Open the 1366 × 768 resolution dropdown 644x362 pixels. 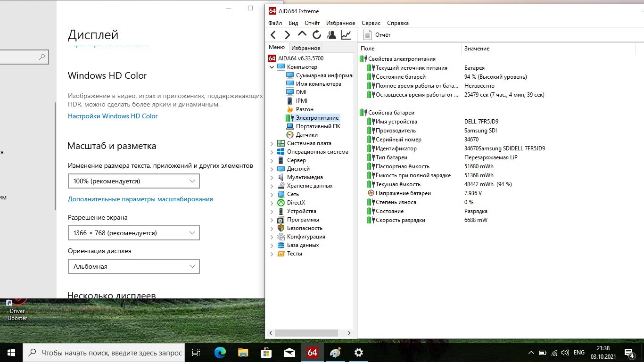tap(134, 233)
